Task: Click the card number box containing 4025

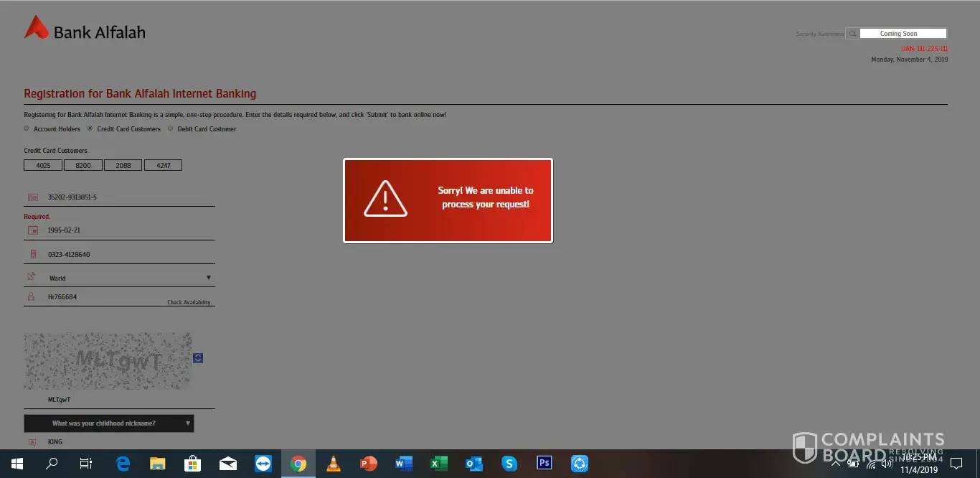Action: pos(43,165)
